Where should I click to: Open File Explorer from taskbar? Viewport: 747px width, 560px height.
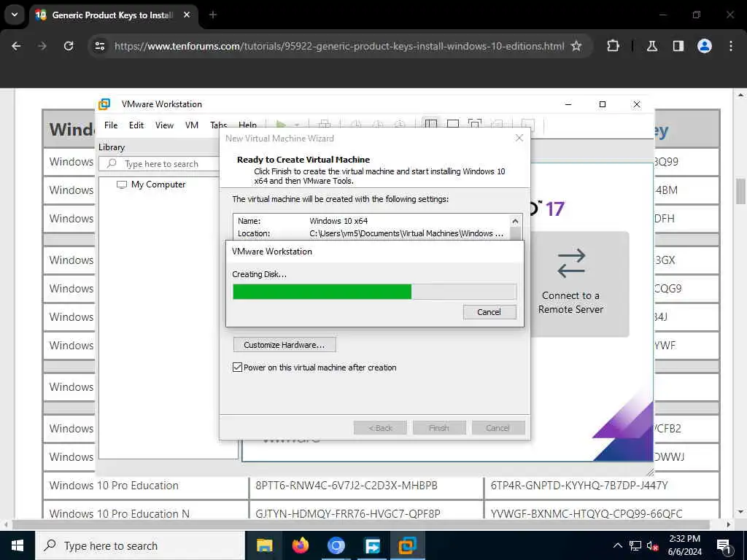tap(264, 545)
